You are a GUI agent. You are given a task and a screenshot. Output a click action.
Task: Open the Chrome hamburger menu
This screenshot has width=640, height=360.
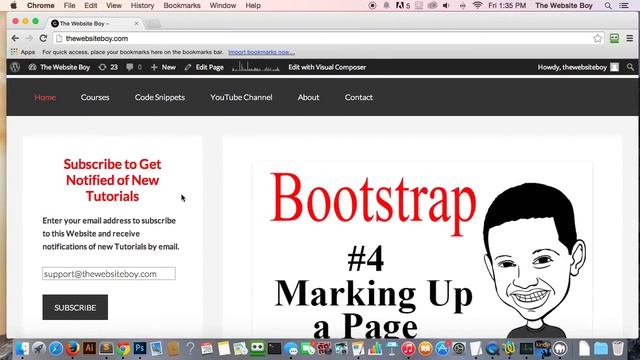[x=630, y=38]
